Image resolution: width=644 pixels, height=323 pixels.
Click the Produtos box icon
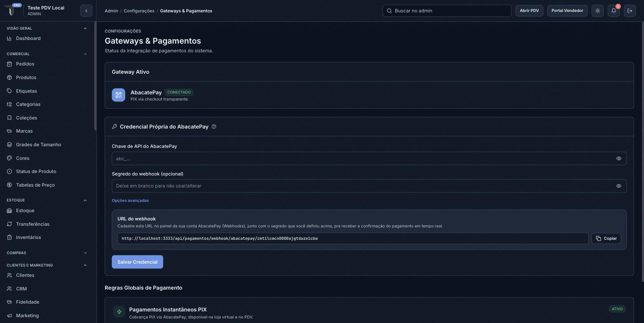coord(9,77)
